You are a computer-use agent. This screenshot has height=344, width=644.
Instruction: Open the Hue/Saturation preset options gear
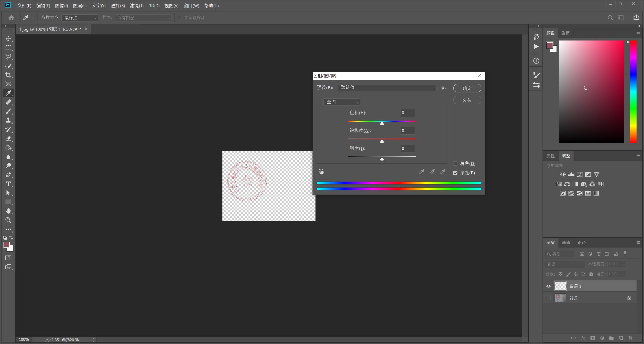pyautogui.click(x=443, y=88)
